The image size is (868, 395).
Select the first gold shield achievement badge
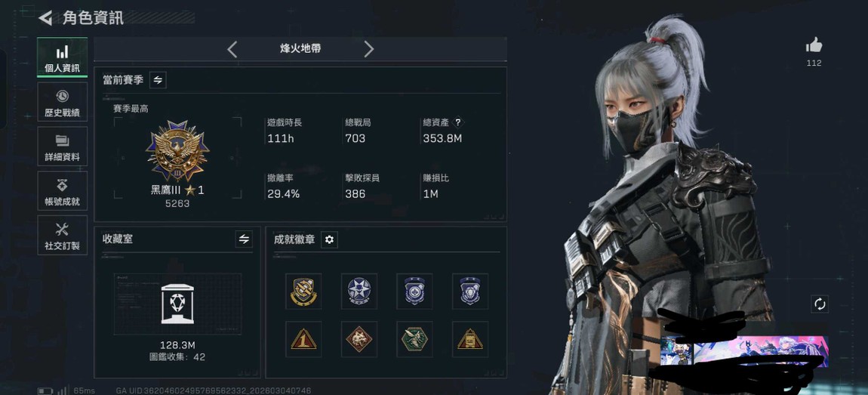pyautogui.click(x=303, y=291)
